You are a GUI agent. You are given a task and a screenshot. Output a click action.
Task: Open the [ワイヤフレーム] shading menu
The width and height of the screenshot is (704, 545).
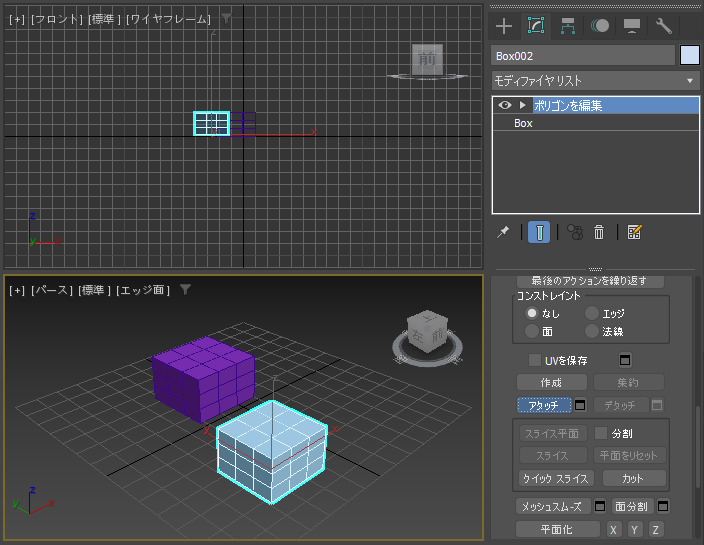tap(168, 19)
